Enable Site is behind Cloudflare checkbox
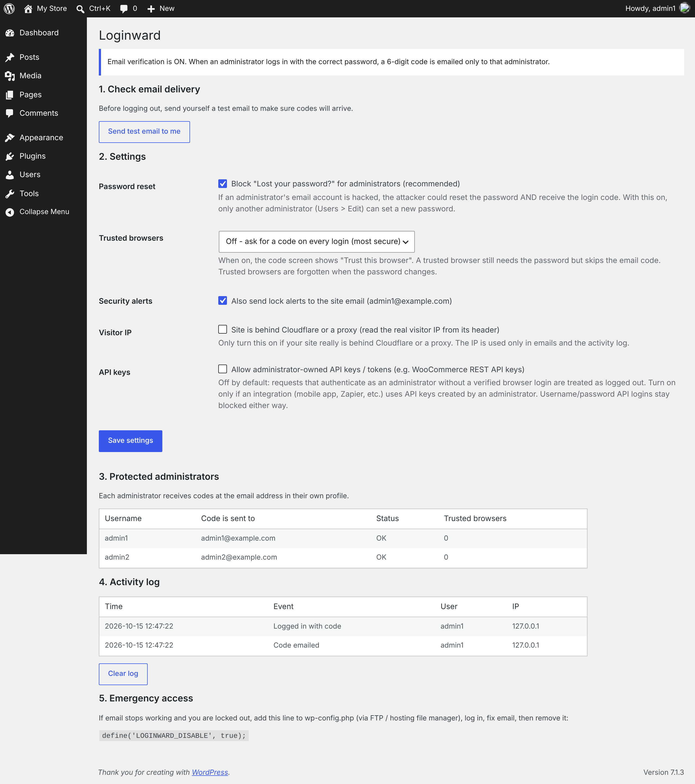 click(223, 329)
